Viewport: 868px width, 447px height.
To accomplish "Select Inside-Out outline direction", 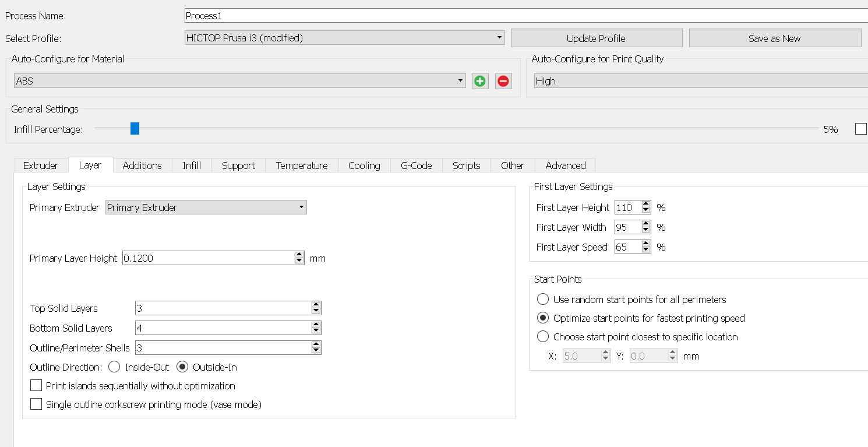I will click(x=115, y=367).
